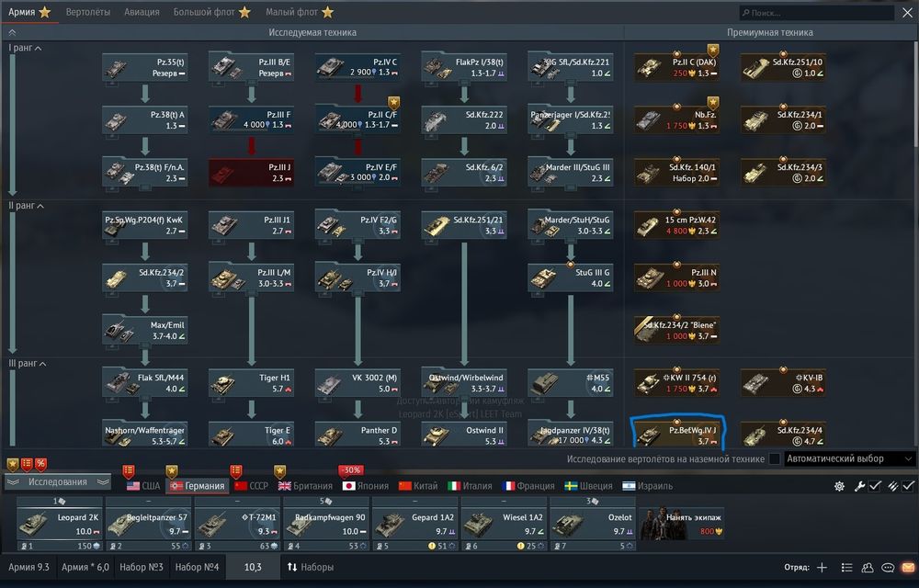Viewport: 919px width, 588px height.
Task: Select the Max/Emil vehicle group
Action: pos(145,331)
